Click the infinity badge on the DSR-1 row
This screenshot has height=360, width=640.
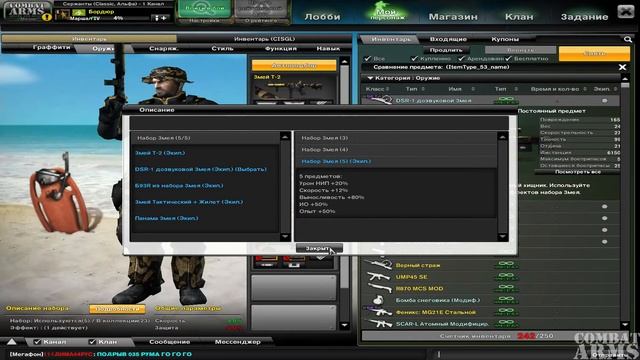pyautogui.click(x=506, y=100)
